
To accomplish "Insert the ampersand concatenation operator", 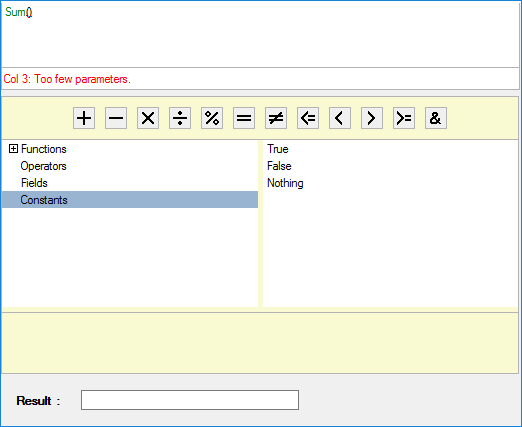I will click(x=436, y=118).
